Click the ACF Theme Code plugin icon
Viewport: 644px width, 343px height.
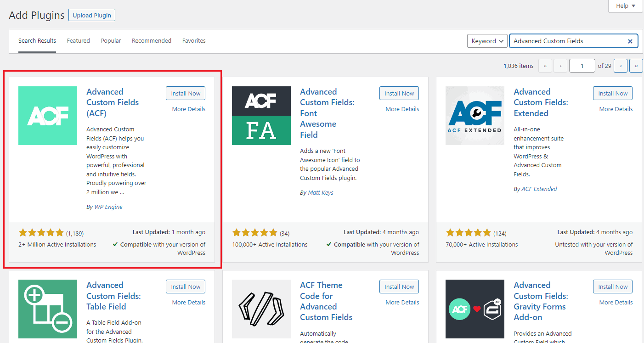click(261, 309)
